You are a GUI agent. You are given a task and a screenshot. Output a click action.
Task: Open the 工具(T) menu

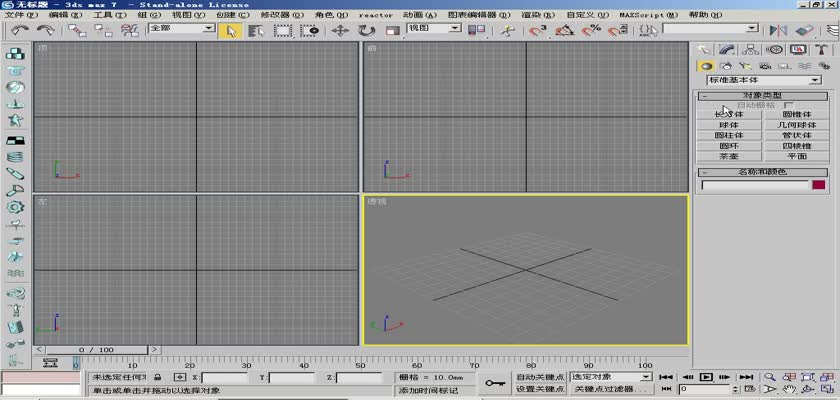coord(110,15)
